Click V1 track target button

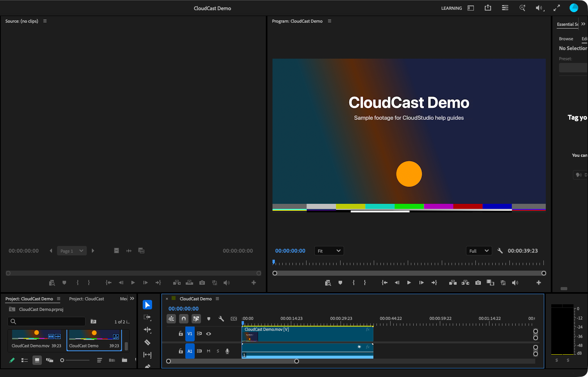pos(190,334)
